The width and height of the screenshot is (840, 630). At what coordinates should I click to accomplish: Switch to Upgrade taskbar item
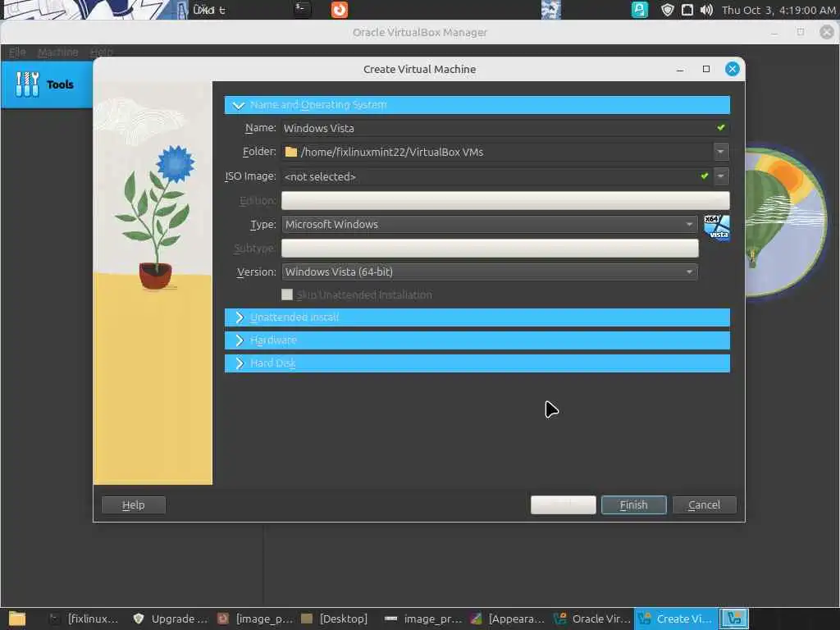coord(171,619)
